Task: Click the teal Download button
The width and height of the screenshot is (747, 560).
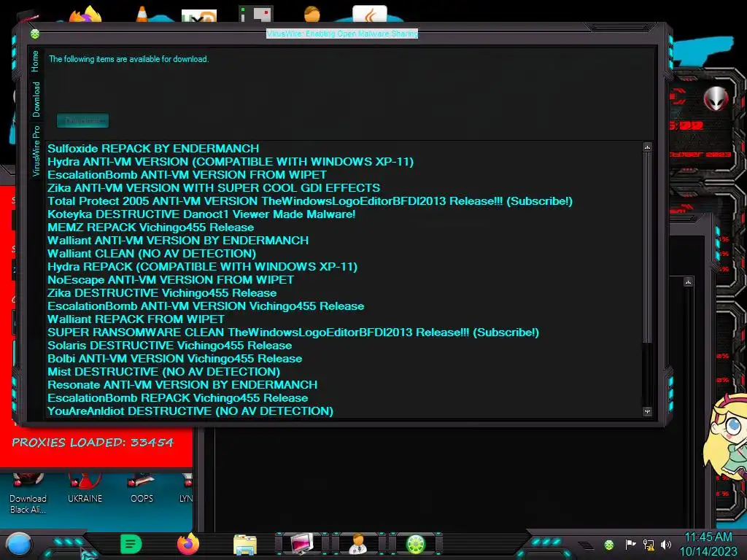Action: (83, 120)
